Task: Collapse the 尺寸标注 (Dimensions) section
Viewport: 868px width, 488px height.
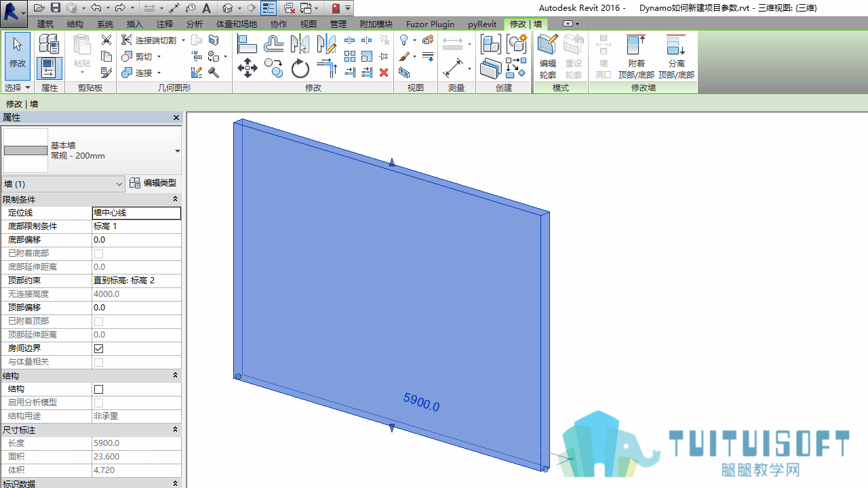Action: coord(175,430)
